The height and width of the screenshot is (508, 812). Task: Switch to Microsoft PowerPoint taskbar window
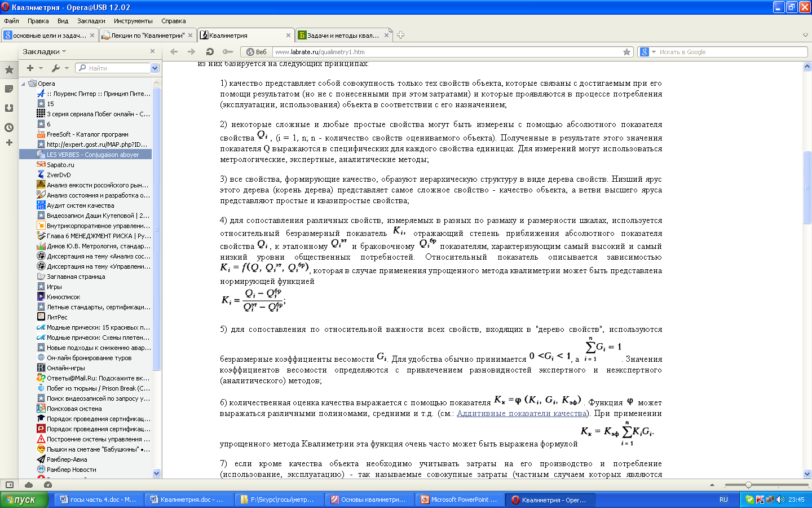click(460, 500)
